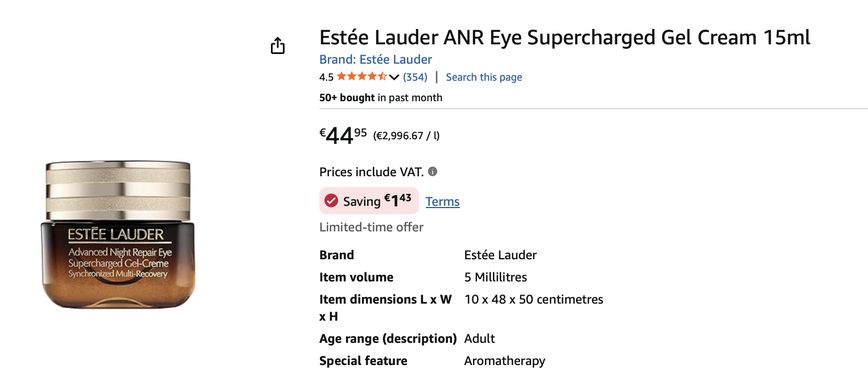Click the price per litre text
Viewport: 868px width, 369px height.
point(406,136)
